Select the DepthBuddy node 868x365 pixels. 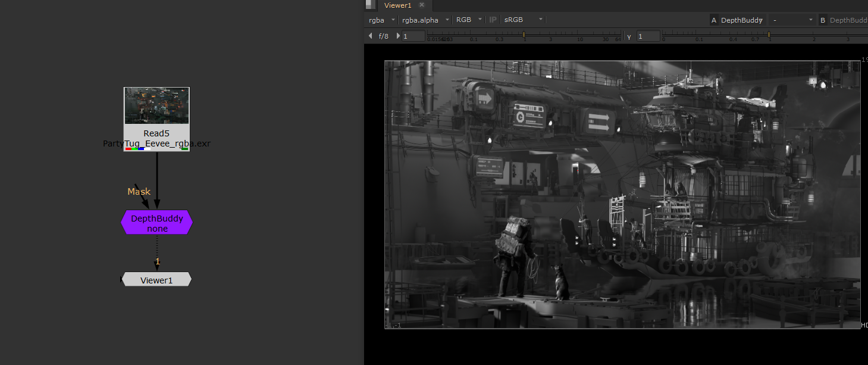click(156, 223)
